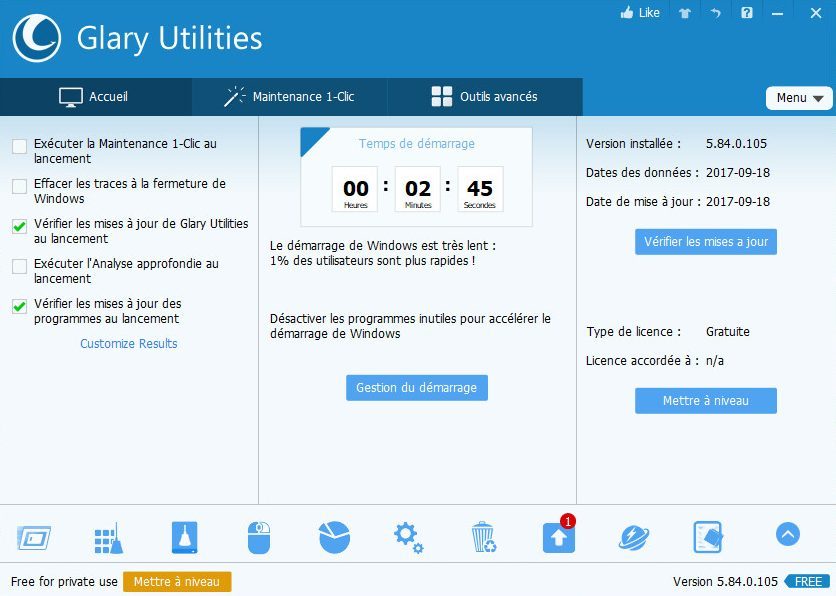Image resolution: width=836 pixels, height=596 pixels.
Task: Check Effacer les traces à la fermeture
Action: pyautogui.click(x=20, y=187)
